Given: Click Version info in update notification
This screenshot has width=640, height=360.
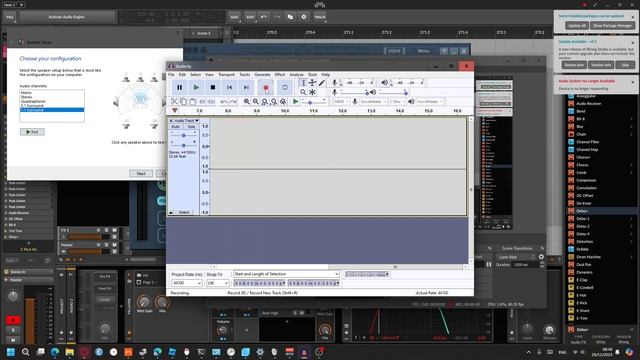Looking at the screenshot, I should point(601,65).
